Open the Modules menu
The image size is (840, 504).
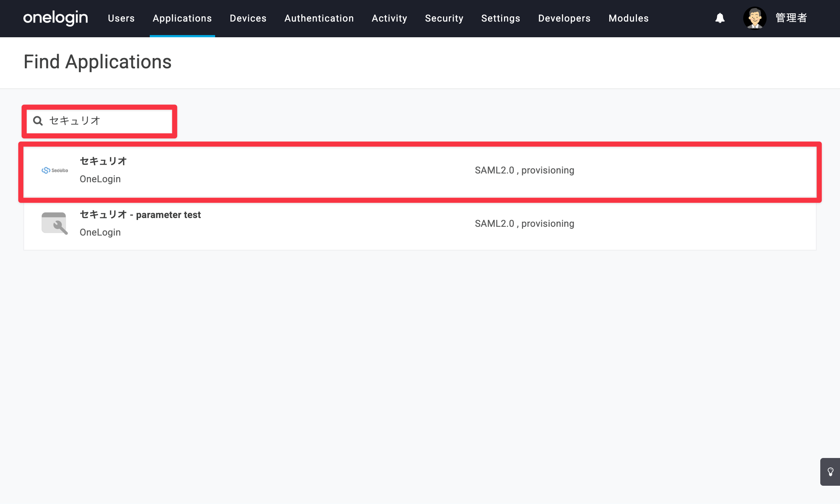[x=629, y=18]
